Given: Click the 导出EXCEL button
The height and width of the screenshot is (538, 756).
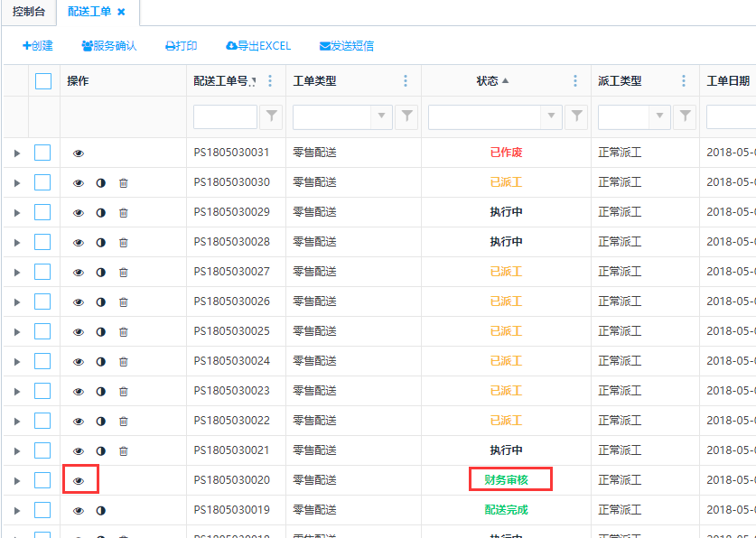Looking at the screenshot, I should [258, 46].
